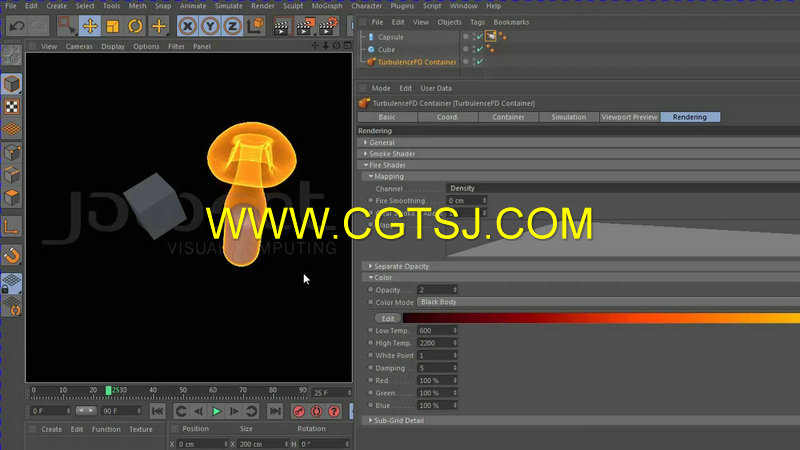The height and width of the screenshot is (450, 800).
Task: Open the MoGraph menu
Action: point(327,6)
